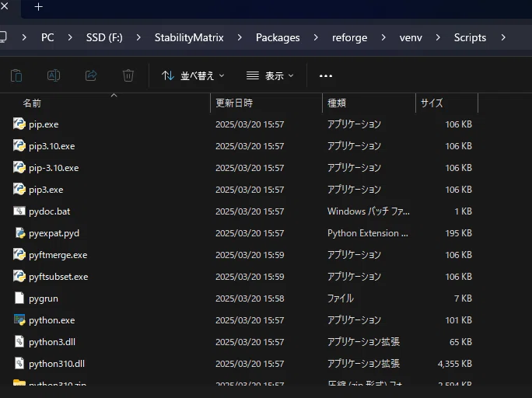The image size is (532, 398).
Task: Select the pyftmerge.exe file icon
Action: pos(19,255)
